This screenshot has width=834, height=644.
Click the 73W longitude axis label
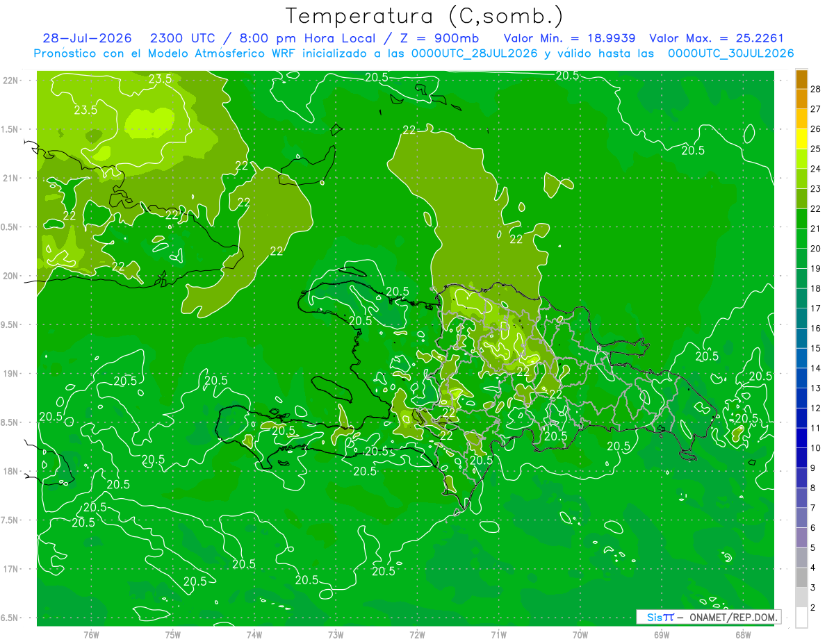(336, 635)
